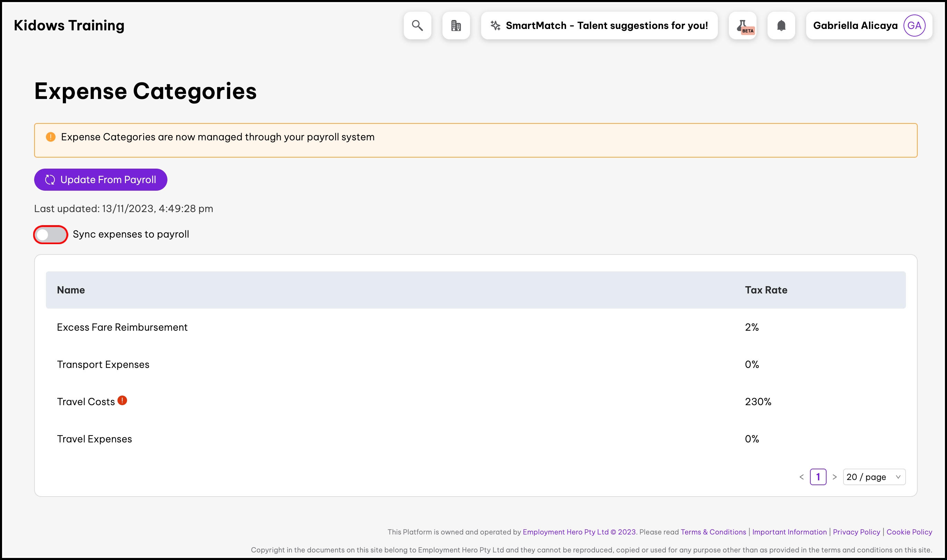Select page 1 in pagination
The image size is (947, 560).
818,477
